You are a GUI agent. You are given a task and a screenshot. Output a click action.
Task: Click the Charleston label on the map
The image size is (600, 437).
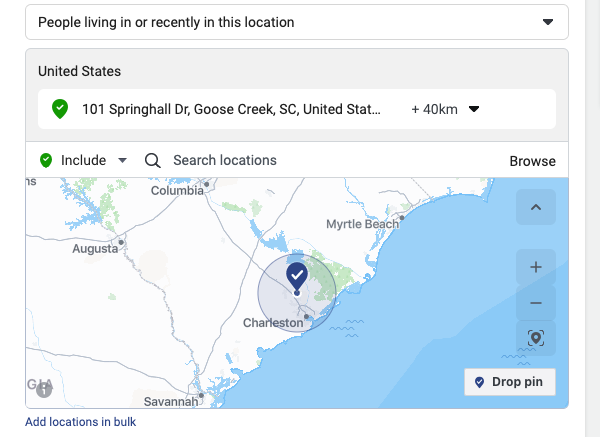273,323
